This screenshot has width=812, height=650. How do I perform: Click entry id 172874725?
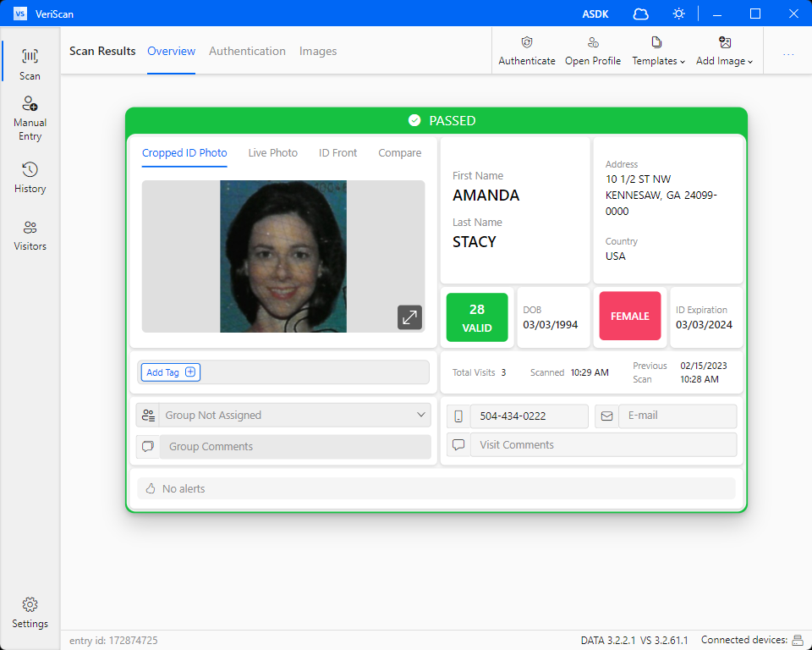pyautogui.click(x=113, y=641)
